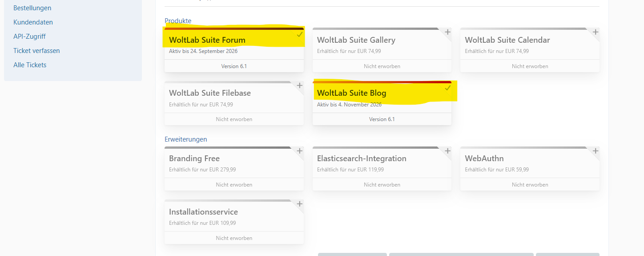The image size is (644, 256).
Task: Click plus icon on Branding Free card
Action: click(299, 151)
